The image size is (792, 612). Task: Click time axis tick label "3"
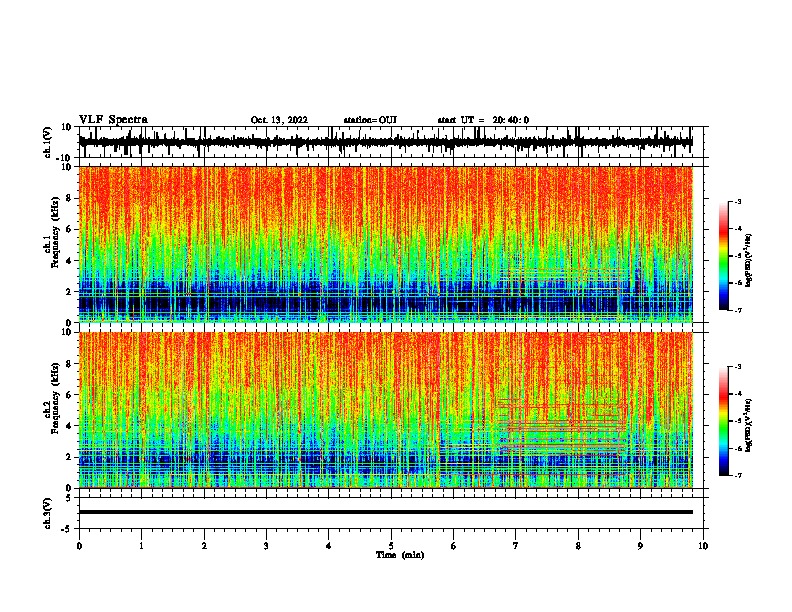pos(266,546)
